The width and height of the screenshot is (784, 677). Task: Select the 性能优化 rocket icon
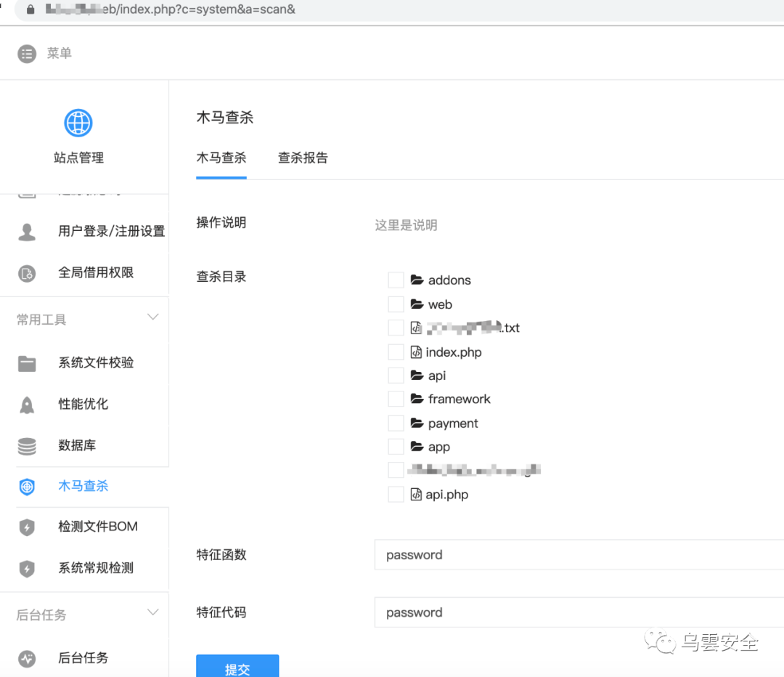(x=27, y=404)
